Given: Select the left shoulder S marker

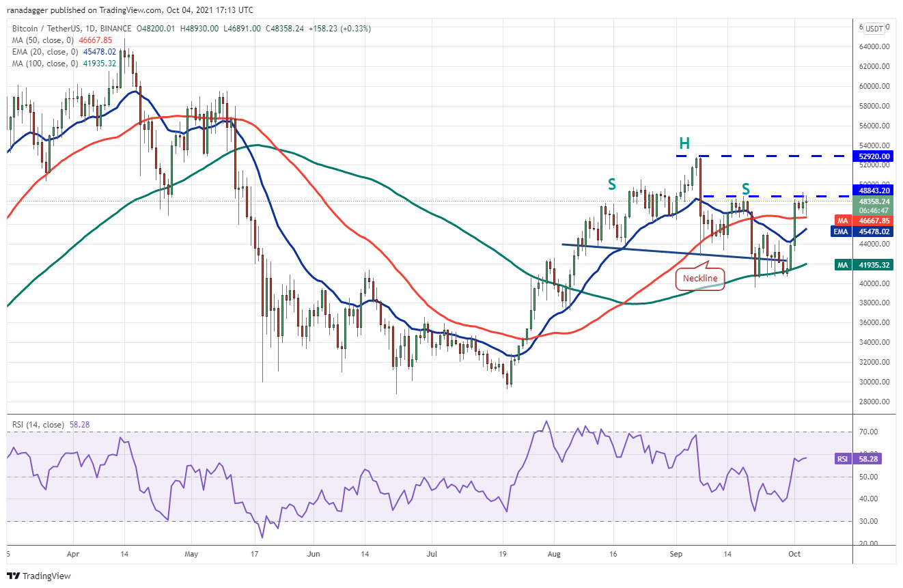Looking at the screenshot, I should pyautogui.click(x=613, y=184).
